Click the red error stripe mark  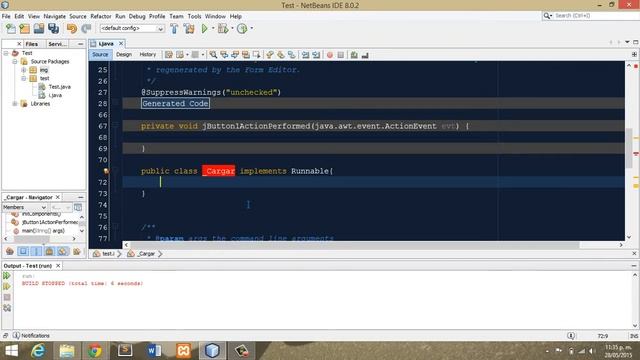point(636,153)
